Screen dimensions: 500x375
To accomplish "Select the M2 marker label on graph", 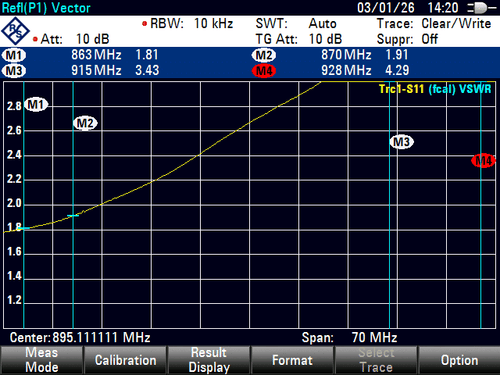I will pyautogui.click(x=85, y=123).
